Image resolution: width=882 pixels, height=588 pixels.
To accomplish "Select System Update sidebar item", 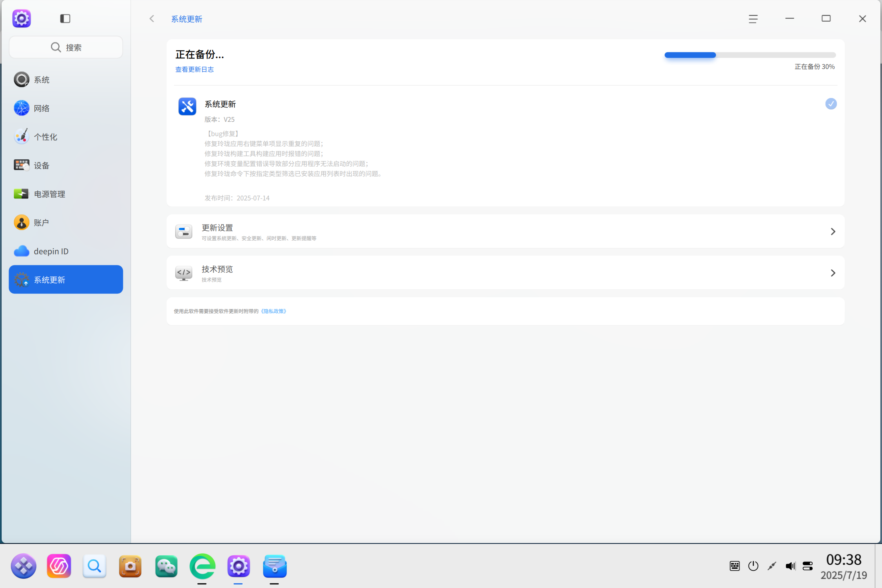I will click(66, 280).
